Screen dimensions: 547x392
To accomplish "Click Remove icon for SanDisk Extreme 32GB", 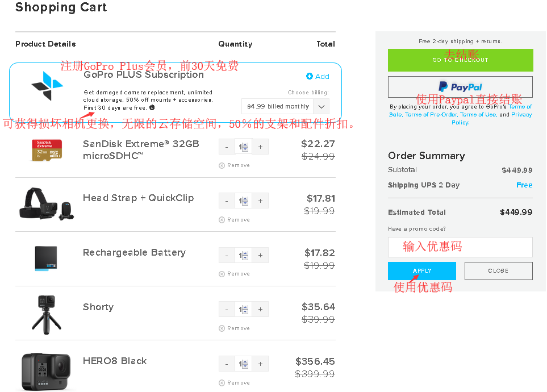I will (222, 165).
